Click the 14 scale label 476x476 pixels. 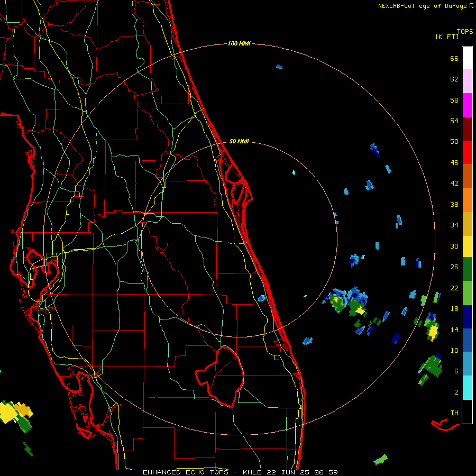pos(454,329)
